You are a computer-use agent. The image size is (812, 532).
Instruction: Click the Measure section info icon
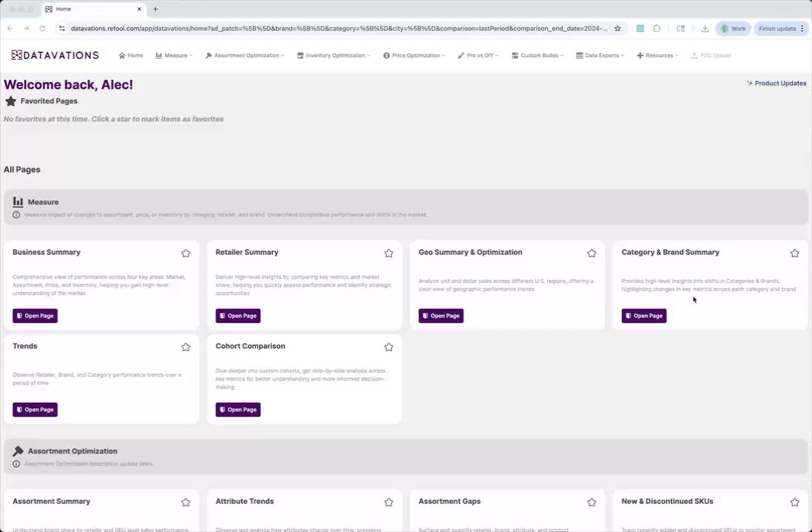coord(16,215)
